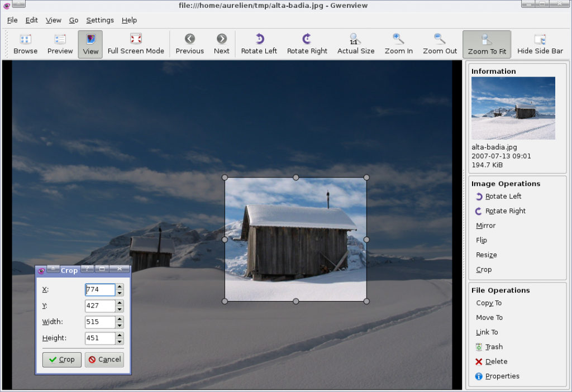
Task: Go to the Previous image
Action: [189, 44]
